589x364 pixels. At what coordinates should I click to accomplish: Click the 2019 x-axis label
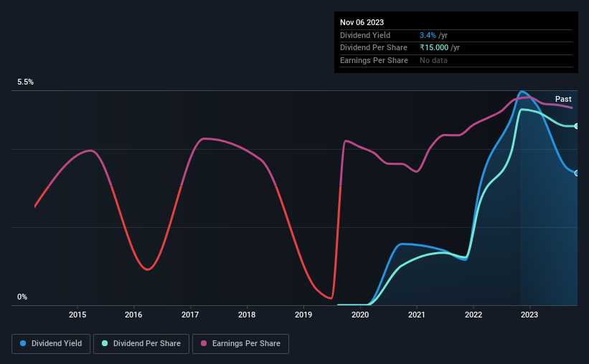click(303, 315)
